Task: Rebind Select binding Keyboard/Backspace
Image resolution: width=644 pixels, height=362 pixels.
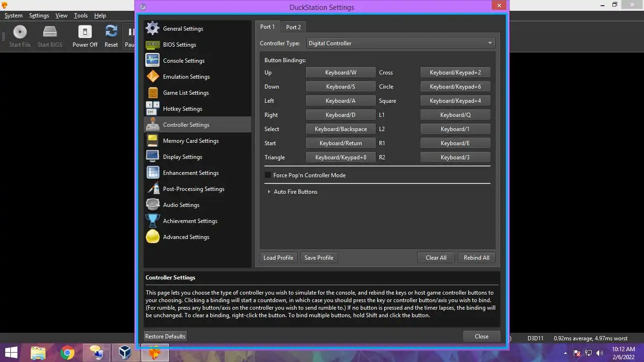Action: tap(341, 129)
